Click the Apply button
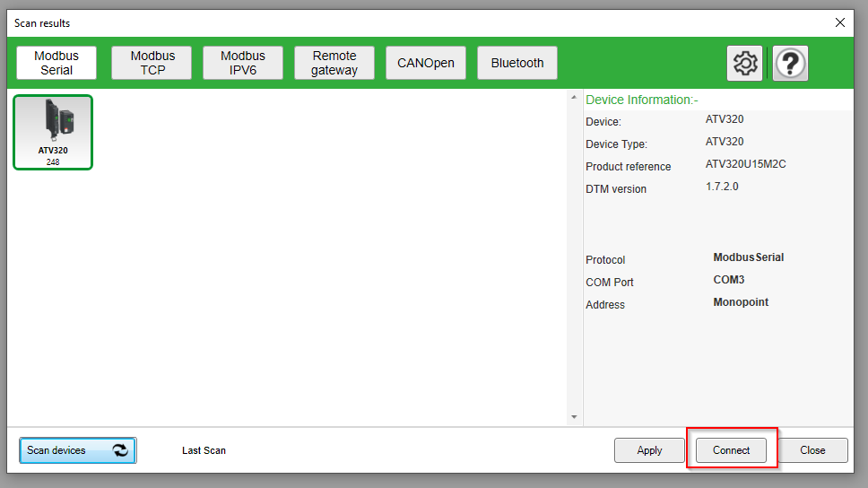The width and height of the screenshot is (868, 488). (x=649, y=450)
